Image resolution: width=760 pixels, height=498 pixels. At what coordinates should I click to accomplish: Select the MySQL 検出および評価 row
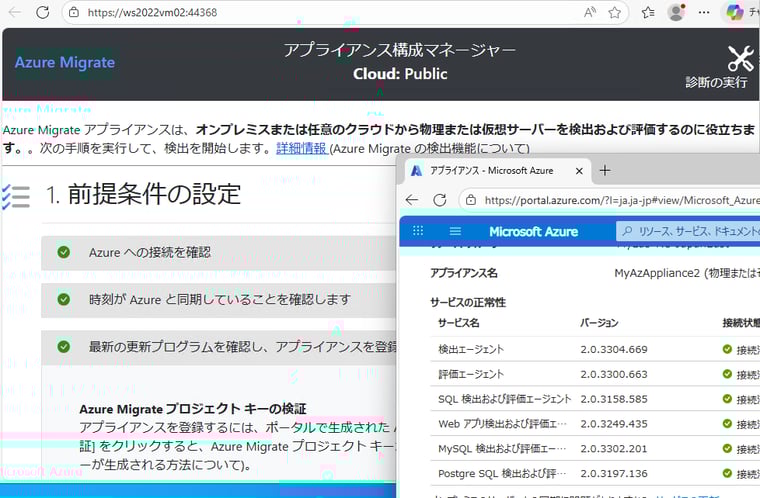coord(595,448)
